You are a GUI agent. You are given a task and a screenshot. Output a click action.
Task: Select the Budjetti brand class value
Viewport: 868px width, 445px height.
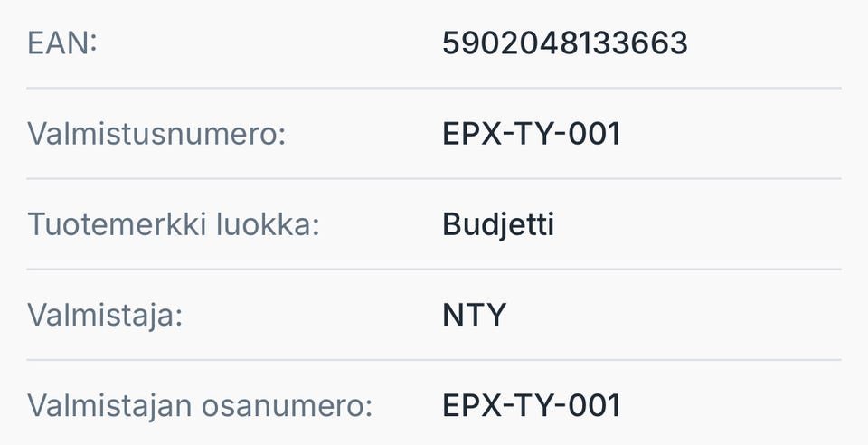[x=498, y=224]
